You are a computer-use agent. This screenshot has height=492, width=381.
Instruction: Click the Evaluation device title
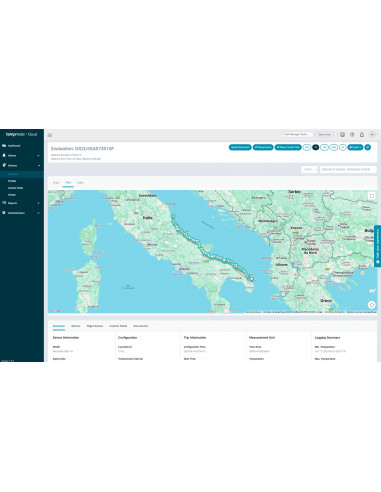click(82, 149)
